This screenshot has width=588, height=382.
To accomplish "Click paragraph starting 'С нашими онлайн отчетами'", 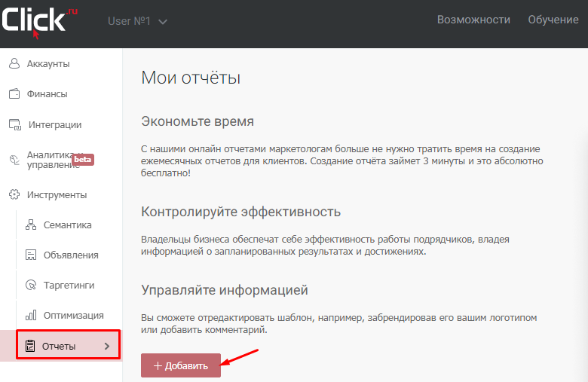I will [342, 160].
